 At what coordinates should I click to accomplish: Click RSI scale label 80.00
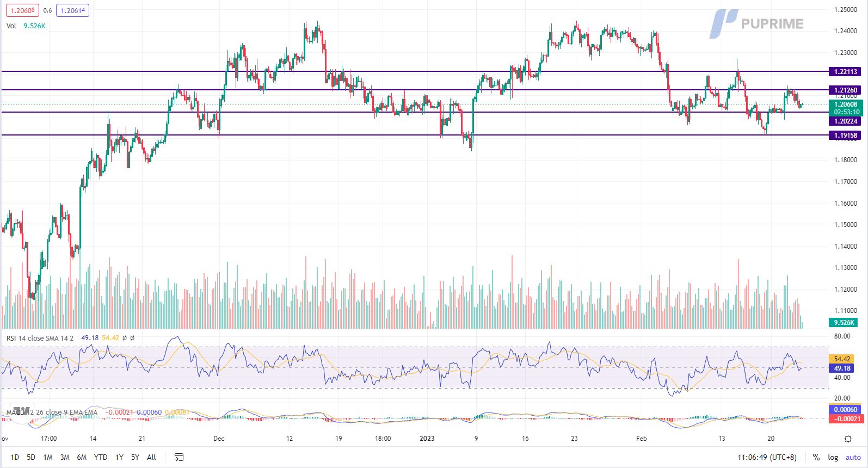coord(842,336)
